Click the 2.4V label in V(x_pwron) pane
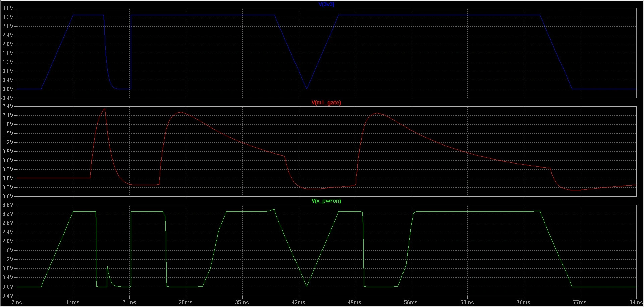The width and height of the screenshot is (644, 307). tap(8, 232)
